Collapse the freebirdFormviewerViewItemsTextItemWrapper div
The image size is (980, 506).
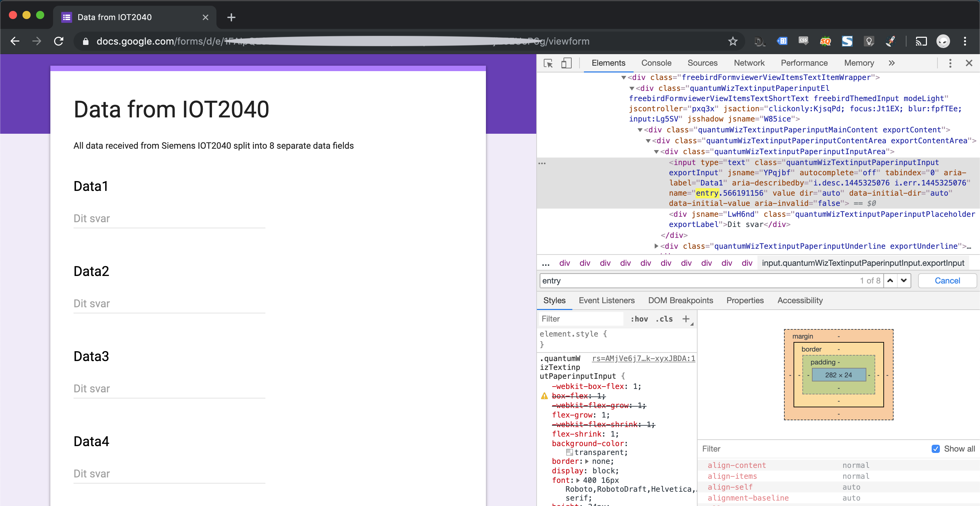coord(623,78)
